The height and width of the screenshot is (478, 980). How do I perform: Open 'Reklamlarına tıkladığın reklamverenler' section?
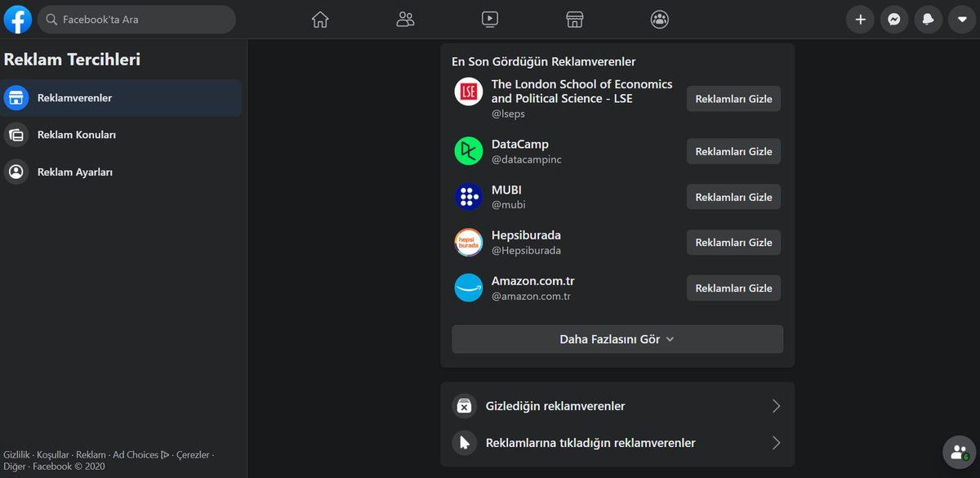pyautogui.click(x=776, y=442)
